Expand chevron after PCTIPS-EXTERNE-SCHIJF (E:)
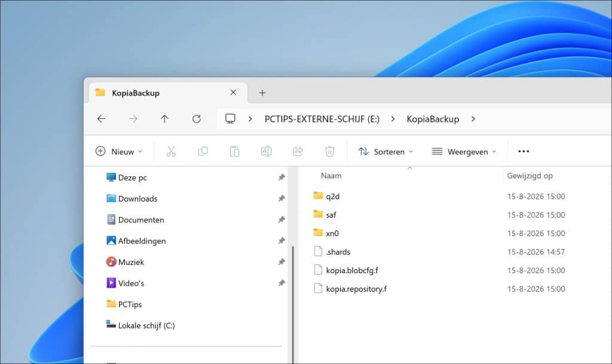Image resolution: width=612 pixels, height=364 pixels. pyautogui.click(x=393, y=119)
